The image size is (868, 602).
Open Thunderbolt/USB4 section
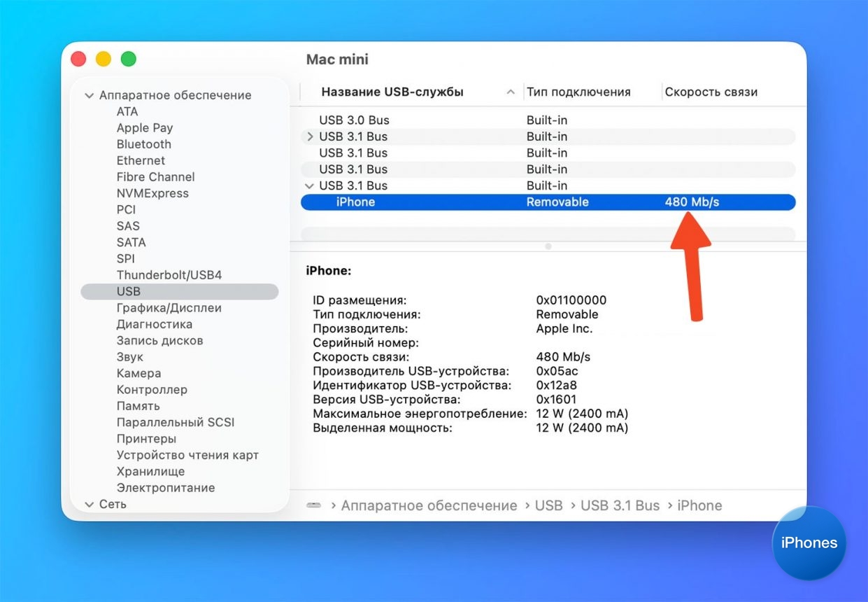[x=169, y=275]
